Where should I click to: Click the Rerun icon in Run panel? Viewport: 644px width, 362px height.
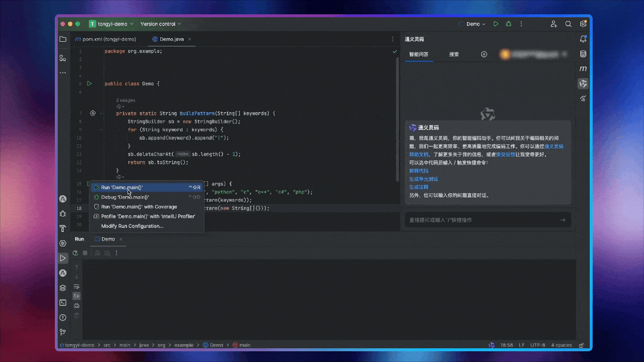pyautogui.click(x=75, y=253)
